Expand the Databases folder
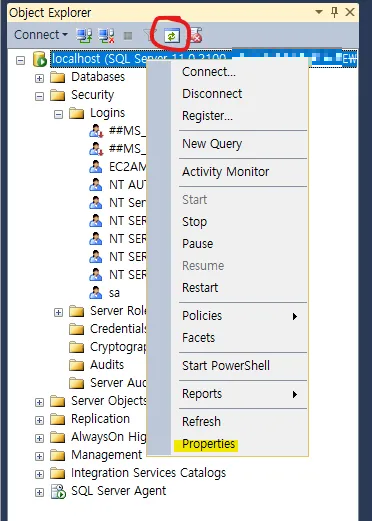 [x=39, y=78]
